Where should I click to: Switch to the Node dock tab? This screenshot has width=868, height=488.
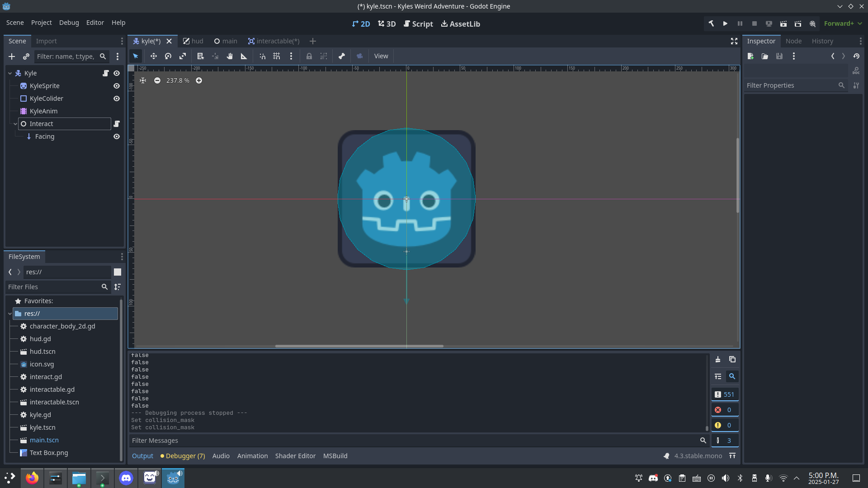click(793, 41)
